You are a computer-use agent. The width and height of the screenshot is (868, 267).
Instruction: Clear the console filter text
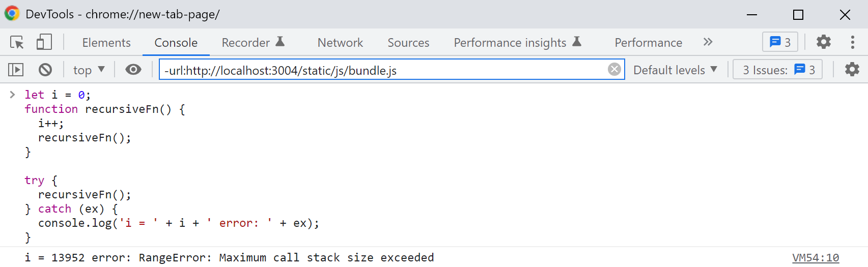[x=614, y=70]
